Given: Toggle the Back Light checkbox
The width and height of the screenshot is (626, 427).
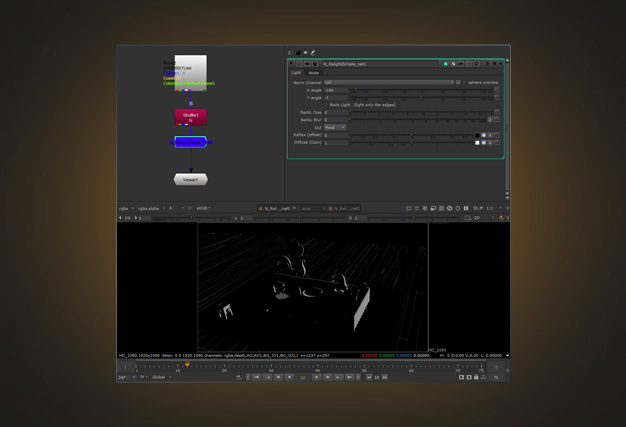Looking at the screenshot, I should [x=326, y=105].
